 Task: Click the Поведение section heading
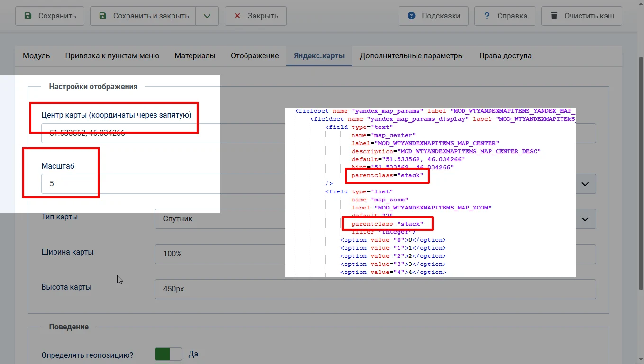[x=69, y=327]
